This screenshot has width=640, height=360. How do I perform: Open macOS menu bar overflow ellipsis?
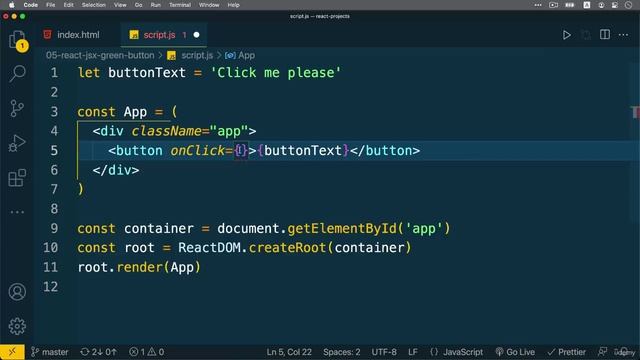538,5
